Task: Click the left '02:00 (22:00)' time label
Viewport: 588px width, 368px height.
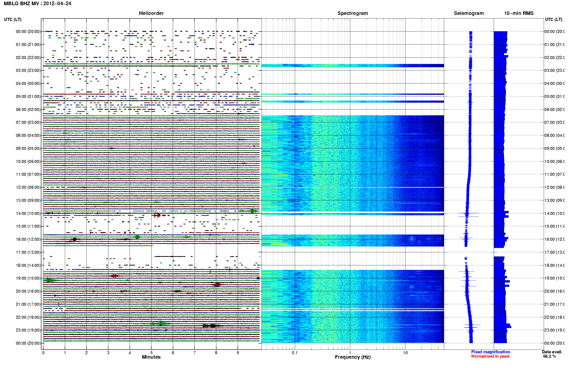Action: [28, 58]
